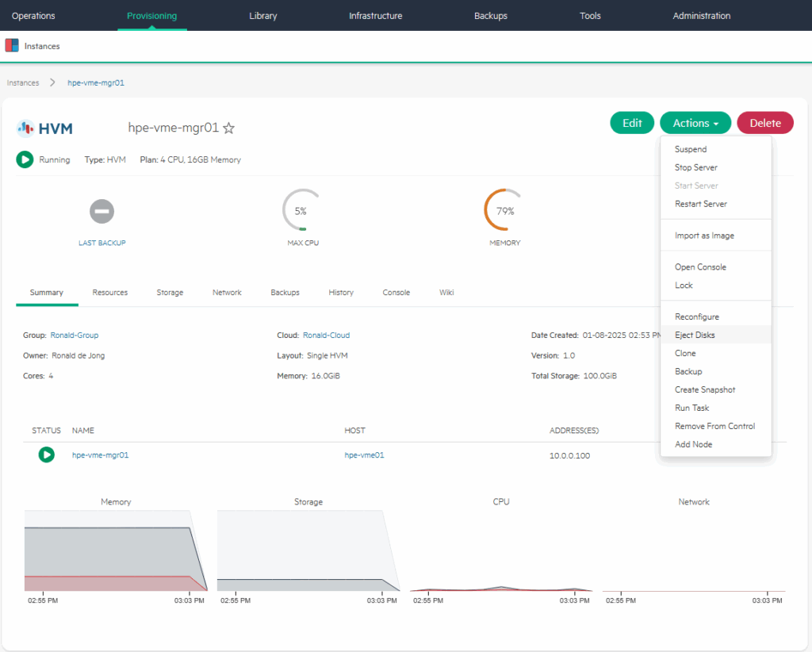Screen dimensions: 812x652
Task: Click the Max CPU gauge
Action: pos(301,211)
